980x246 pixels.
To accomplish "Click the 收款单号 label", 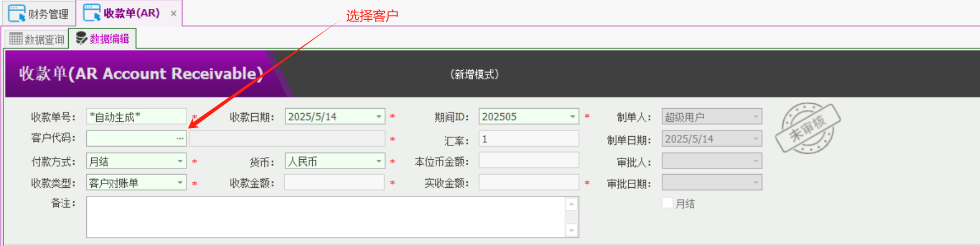I will pyautogui.click(x=53, y=117).
